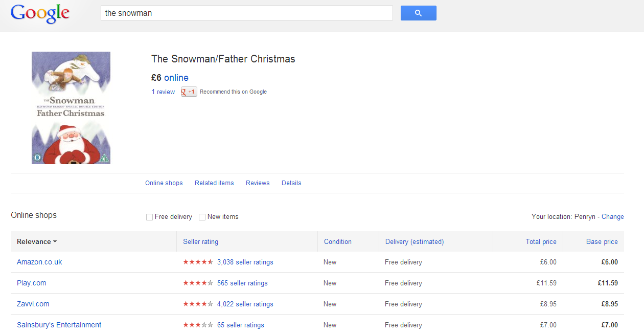Open the 1 review link

point(163,92)
